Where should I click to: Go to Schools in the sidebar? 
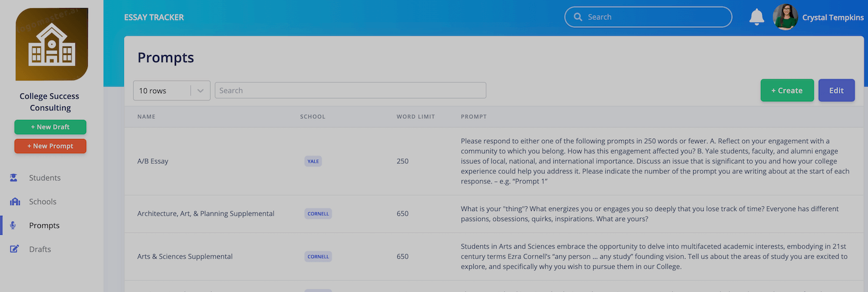[43, 201]
